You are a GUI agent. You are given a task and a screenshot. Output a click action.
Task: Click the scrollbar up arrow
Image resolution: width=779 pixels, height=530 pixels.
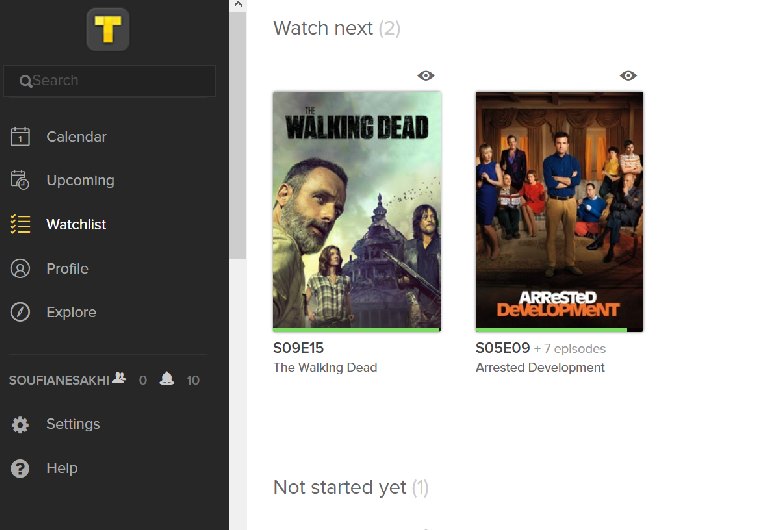coord(238,4)
